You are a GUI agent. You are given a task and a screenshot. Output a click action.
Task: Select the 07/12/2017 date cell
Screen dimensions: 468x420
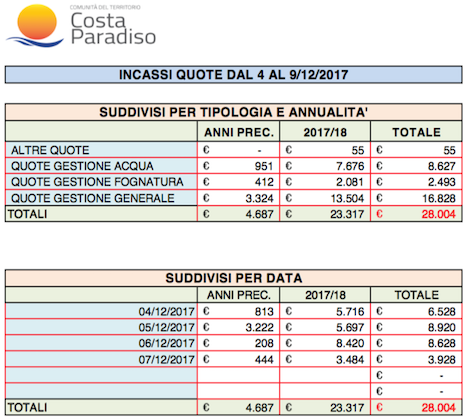[x=101, y=359]
